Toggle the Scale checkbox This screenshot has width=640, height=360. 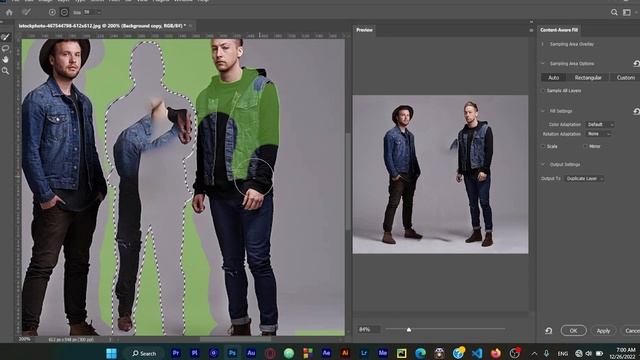(543, 146)
